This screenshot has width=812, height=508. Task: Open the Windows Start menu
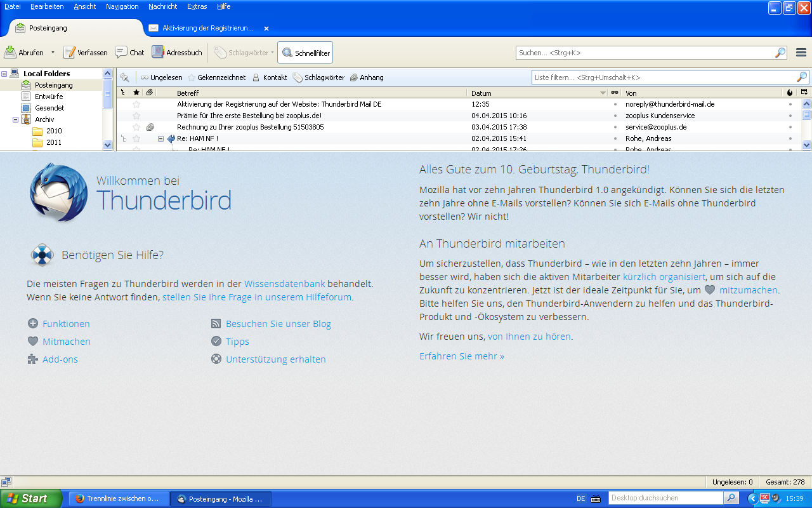[31, 498]
